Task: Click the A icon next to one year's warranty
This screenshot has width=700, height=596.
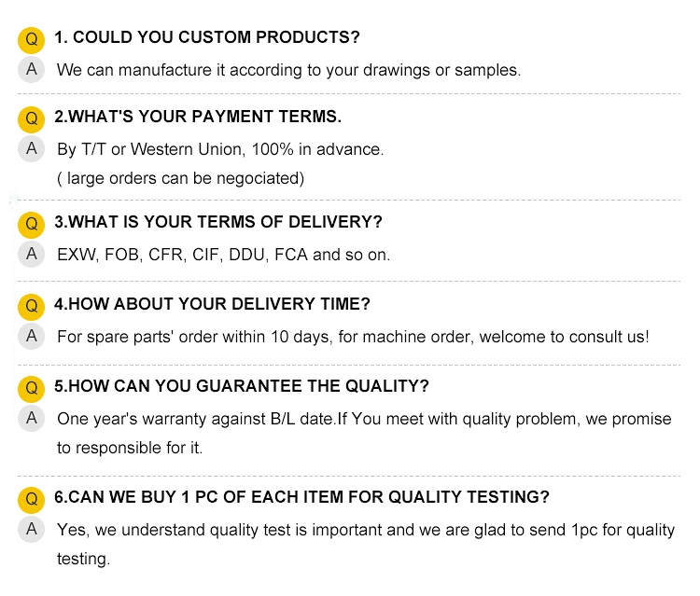Action: click(x=32, y=418)
